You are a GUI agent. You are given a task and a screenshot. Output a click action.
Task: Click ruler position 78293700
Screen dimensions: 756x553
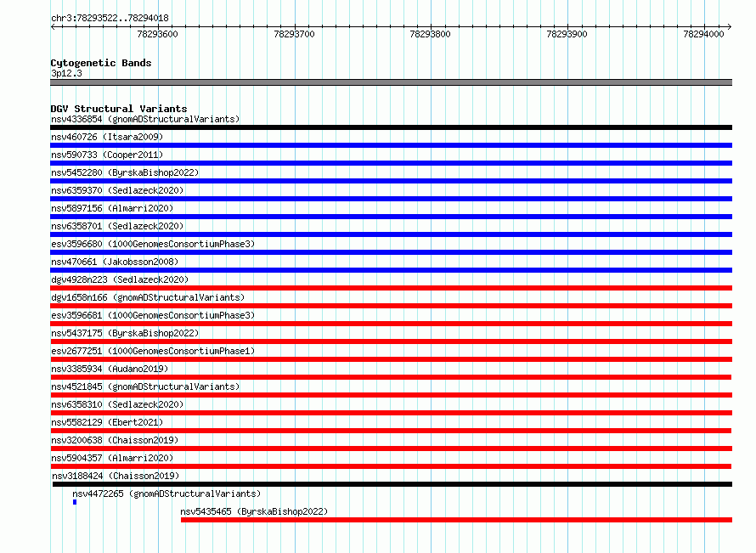[x=294, y=34]
